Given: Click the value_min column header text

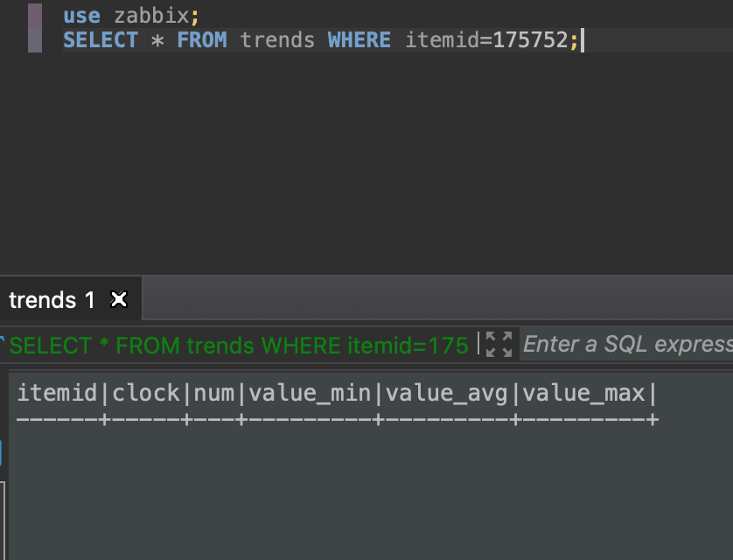Looking at the screenshot, I should click(310, 393).
